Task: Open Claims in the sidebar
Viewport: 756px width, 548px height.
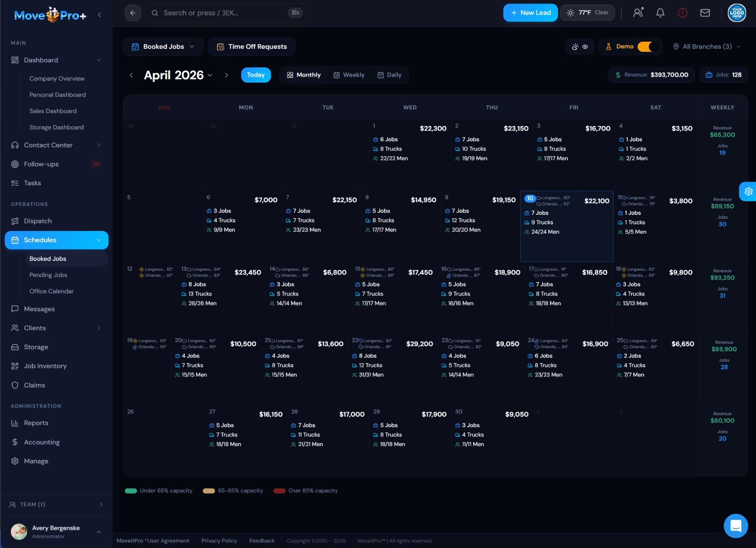Action: [x=56, y=385]
